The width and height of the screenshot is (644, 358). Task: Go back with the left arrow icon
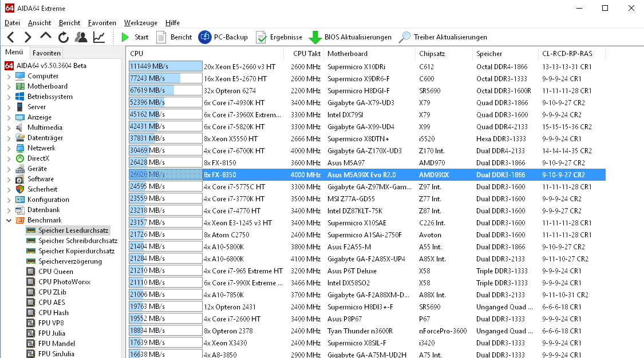click(x=11, y=37)
